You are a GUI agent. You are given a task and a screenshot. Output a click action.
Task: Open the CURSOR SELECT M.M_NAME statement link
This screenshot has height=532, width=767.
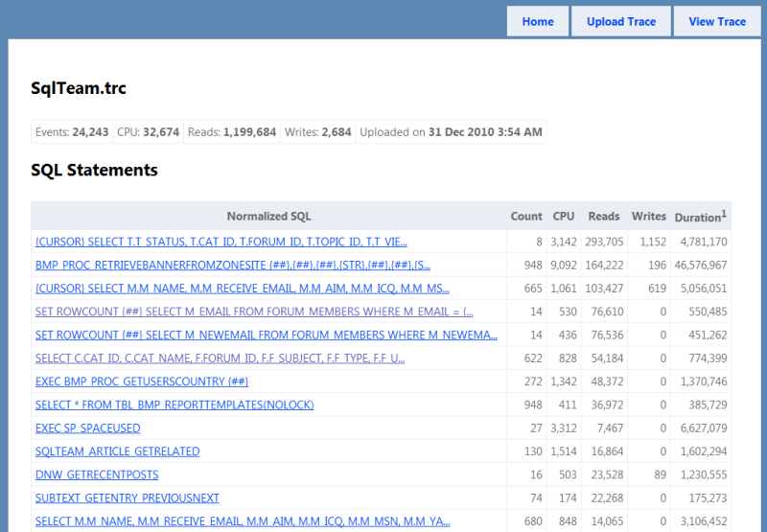tap(243, 289)
